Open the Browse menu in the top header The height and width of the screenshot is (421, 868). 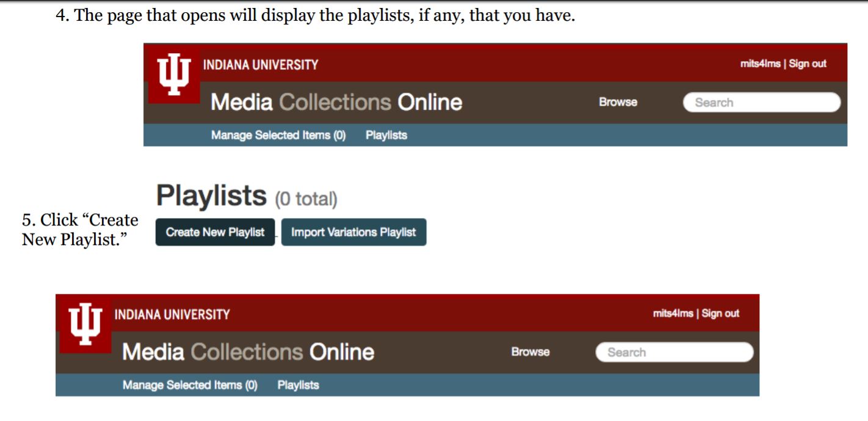click(x=618, y=102)
